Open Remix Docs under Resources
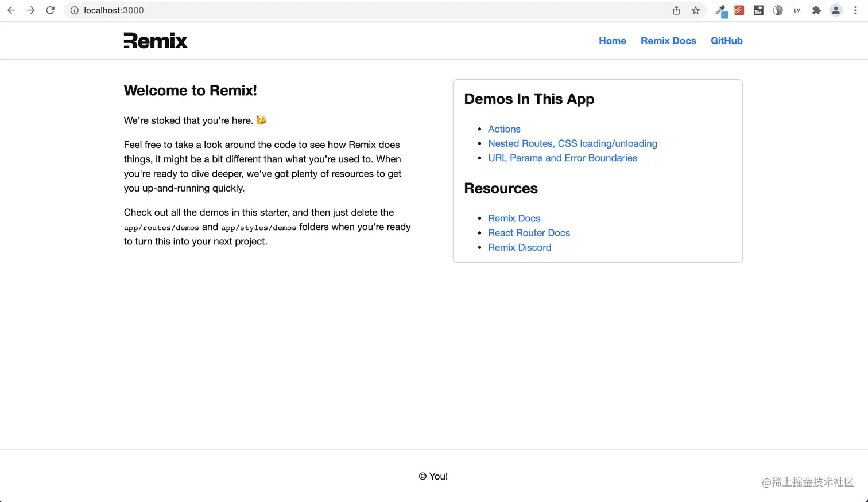The height and width of the screenshot is (502, 868). point(514,219)
